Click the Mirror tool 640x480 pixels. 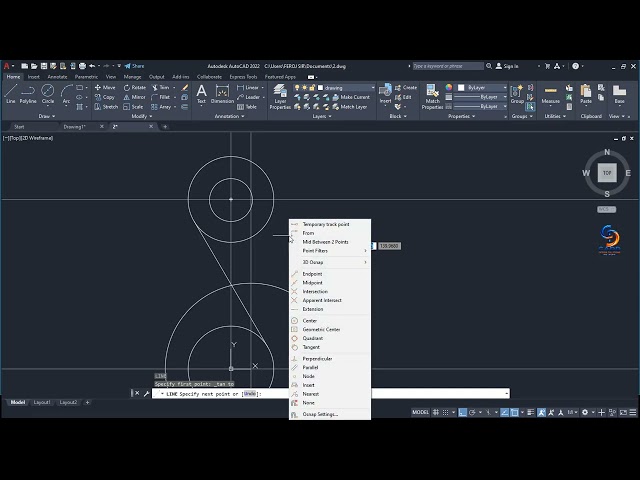[x=134, y=97]
